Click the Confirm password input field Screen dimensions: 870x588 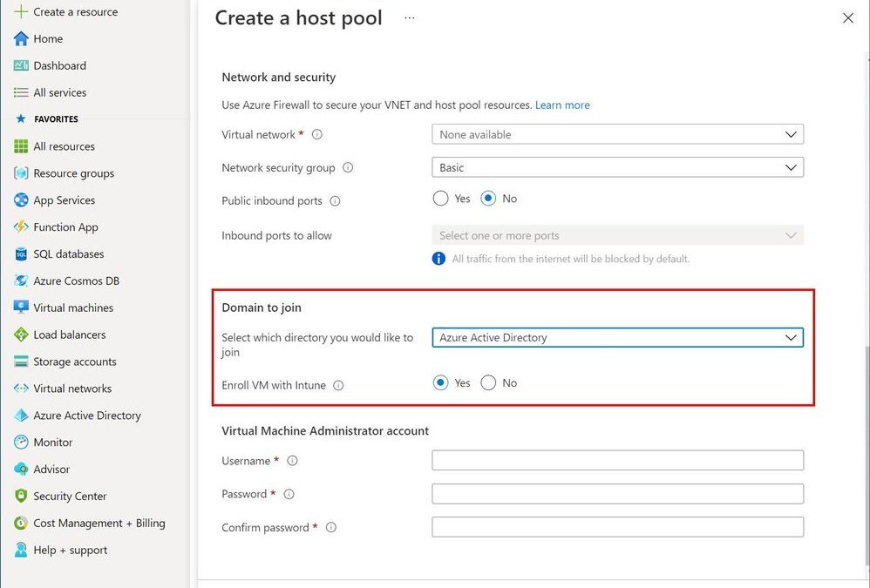click(x=617, y=526)
